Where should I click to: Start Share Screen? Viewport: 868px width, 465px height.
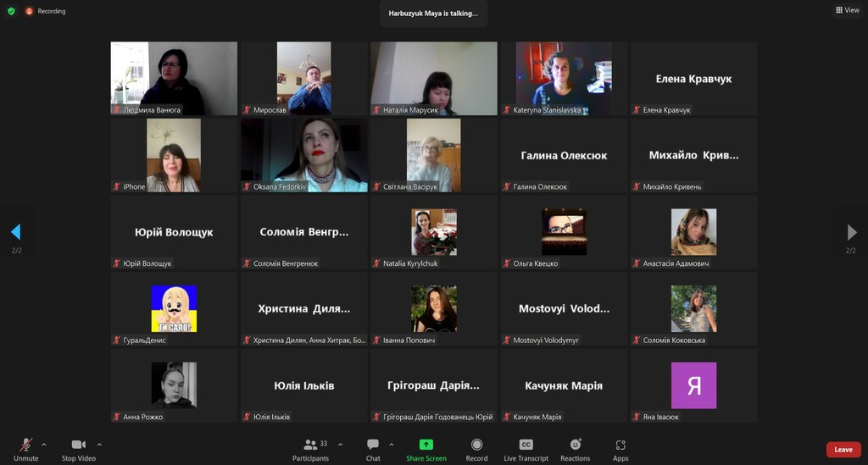[426, 449]
